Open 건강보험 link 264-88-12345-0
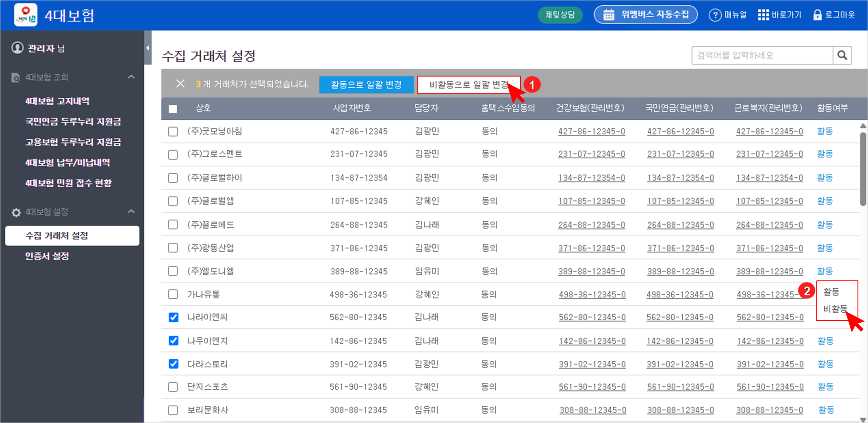868x423 pixels. pos(592,225)
